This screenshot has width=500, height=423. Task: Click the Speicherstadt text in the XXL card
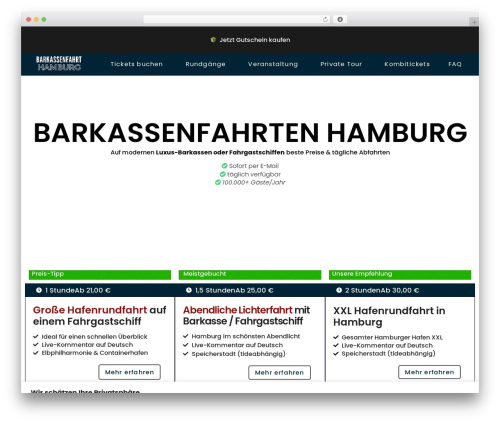click(388, 353)
